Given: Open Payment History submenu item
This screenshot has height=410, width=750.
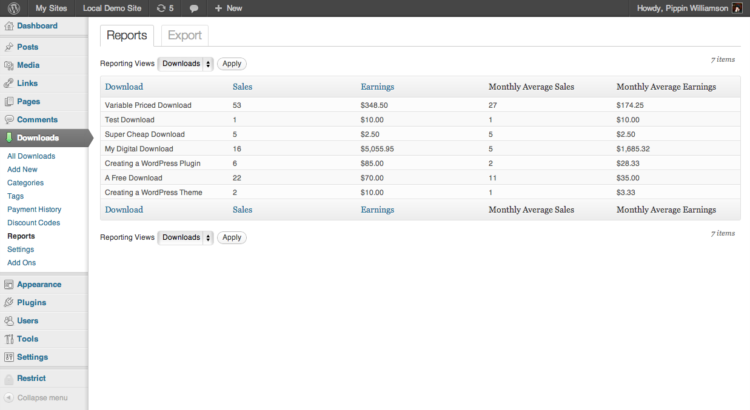Looking at the screenshot, I should (x=34, y=210).
